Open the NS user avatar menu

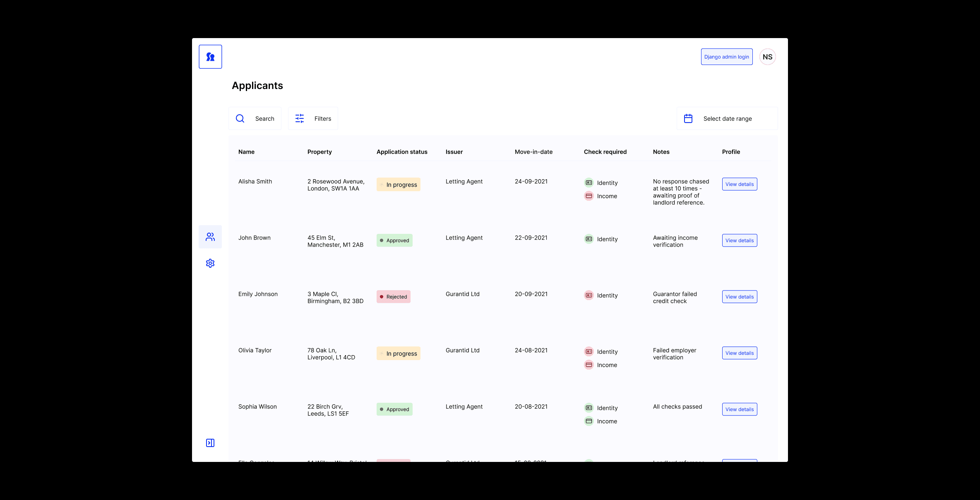click(767, 57)
